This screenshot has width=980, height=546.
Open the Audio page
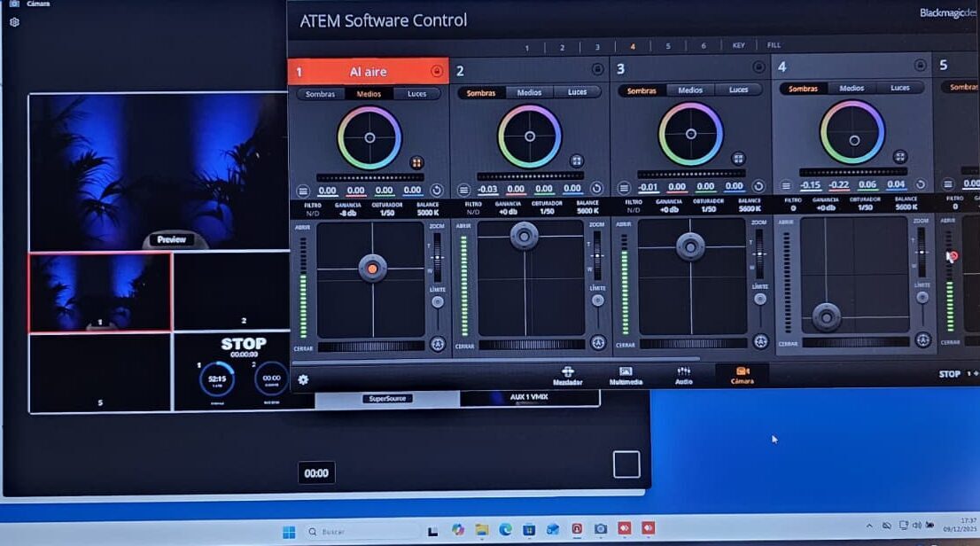point(684,375)
